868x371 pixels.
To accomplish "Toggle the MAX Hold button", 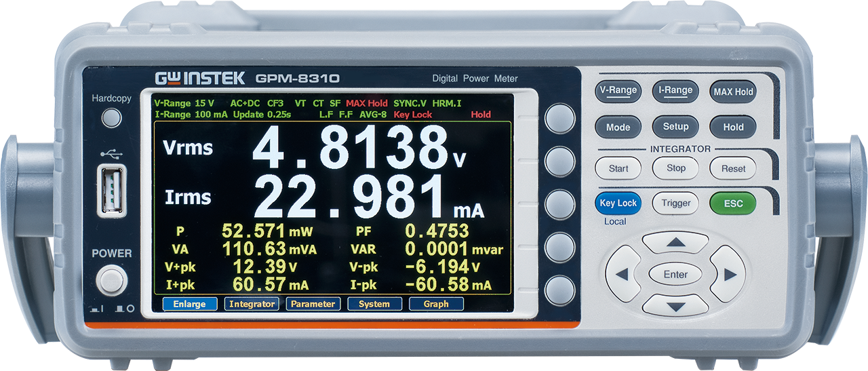I will (x=733, y=92).
